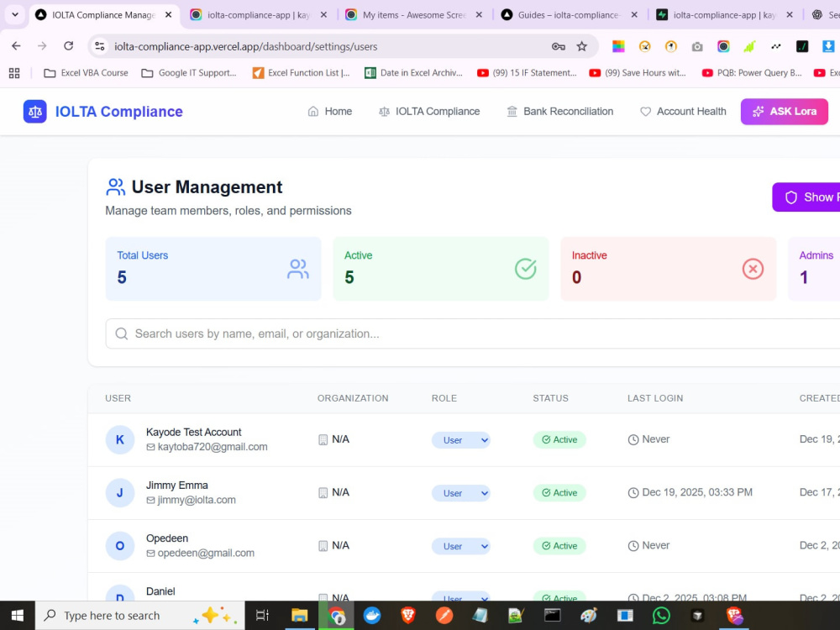Open the site information icon in address bar

coord(100,46)
